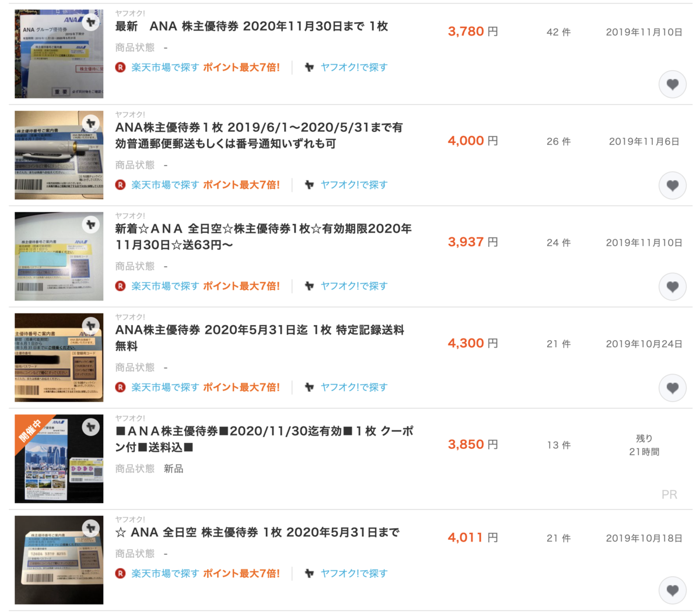Click auction badge on 4,300円 listing thumbnail

pyautogui.click(x=90, y=326)
